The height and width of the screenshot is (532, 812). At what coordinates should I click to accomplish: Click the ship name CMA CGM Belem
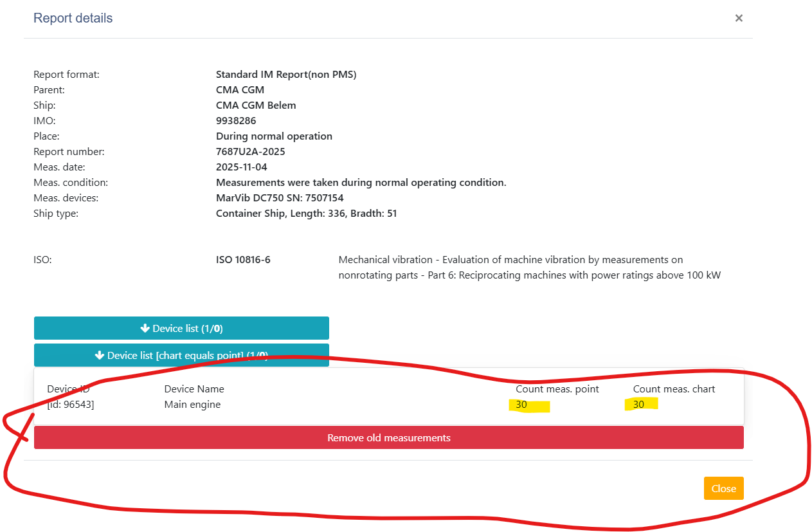click(x=256, y=105)
